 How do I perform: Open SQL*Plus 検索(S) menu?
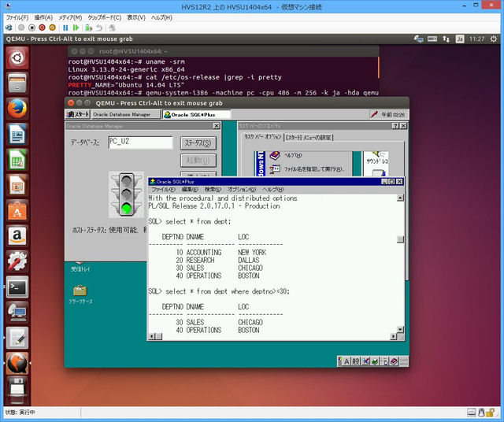(213, 190)
